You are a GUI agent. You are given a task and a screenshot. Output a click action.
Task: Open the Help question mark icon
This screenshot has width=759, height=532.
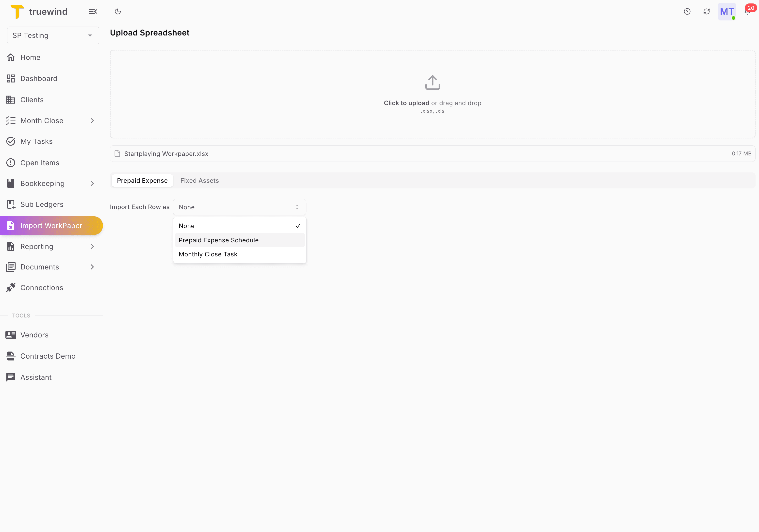point(687,11)
